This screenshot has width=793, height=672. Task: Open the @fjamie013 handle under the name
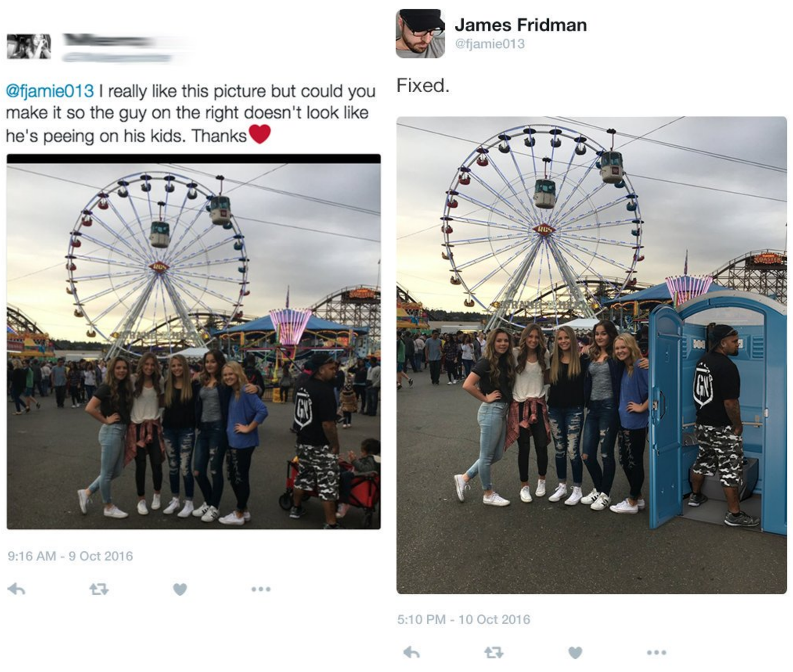[489, 43]
